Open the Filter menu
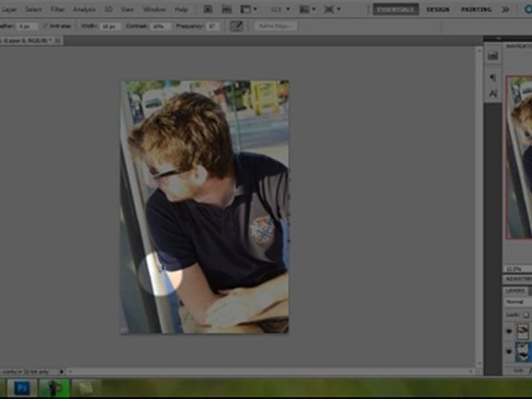 pyautogui.click(x=57, y=9)
